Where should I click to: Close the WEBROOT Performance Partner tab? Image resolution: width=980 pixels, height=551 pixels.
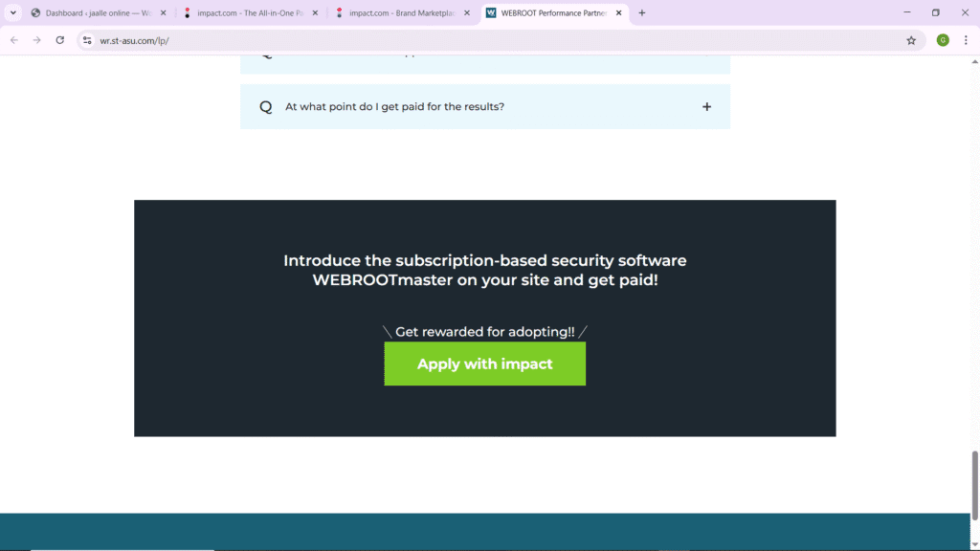tap(619, 12)
